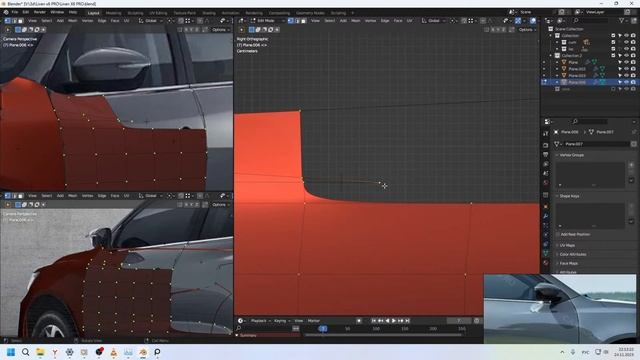Image resolution: width=640 pixels, height=360 pixels.
Task: Click the Plane.007 mesh name field
Action: (x=596, y=144)
